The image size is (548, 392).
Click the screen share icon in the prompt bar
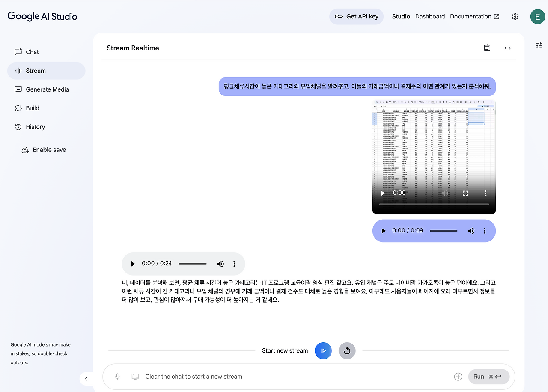135,377
